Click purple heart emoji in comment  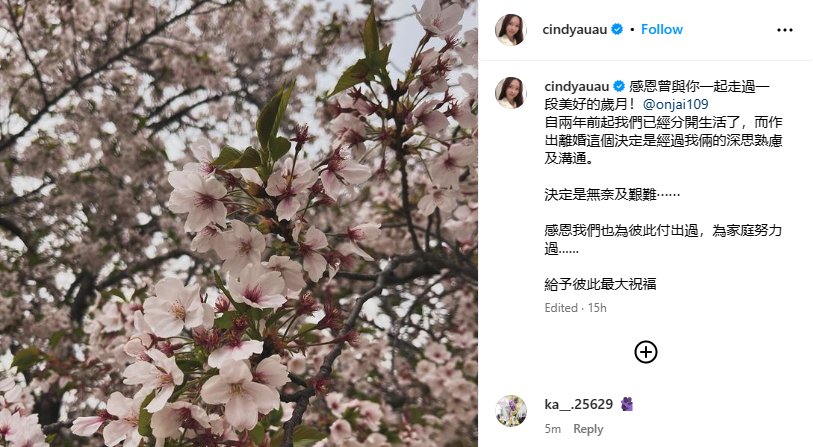point(627,404)
